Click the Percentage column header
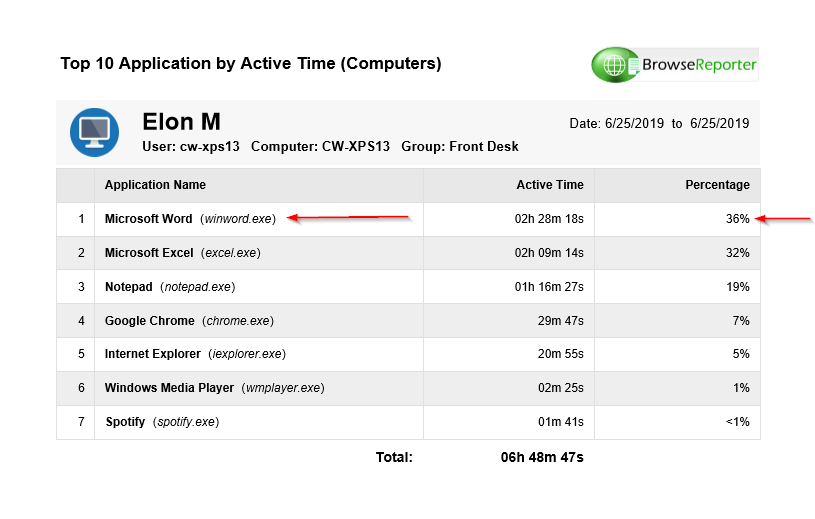Viewport: 815px width, 519px height. click(717, 185)
